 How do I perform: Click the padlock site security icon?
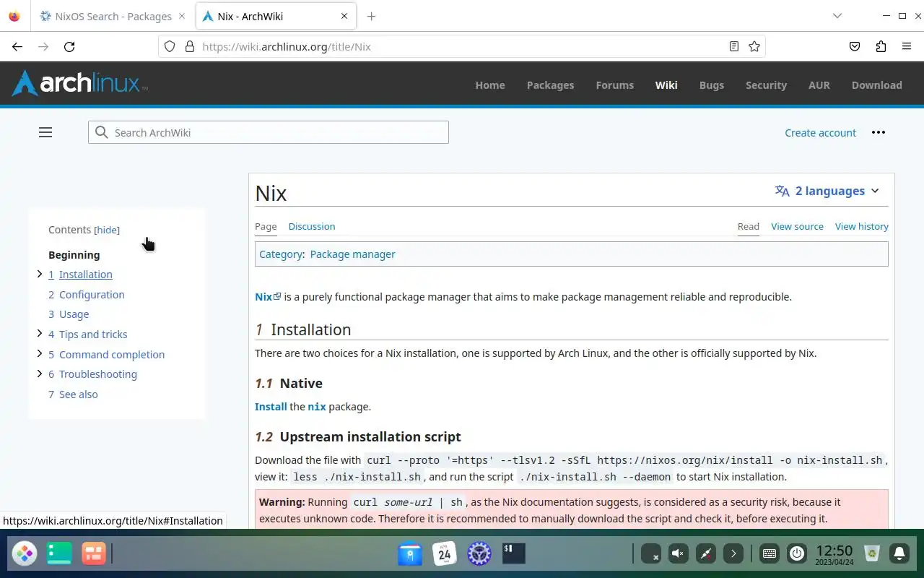190,46
